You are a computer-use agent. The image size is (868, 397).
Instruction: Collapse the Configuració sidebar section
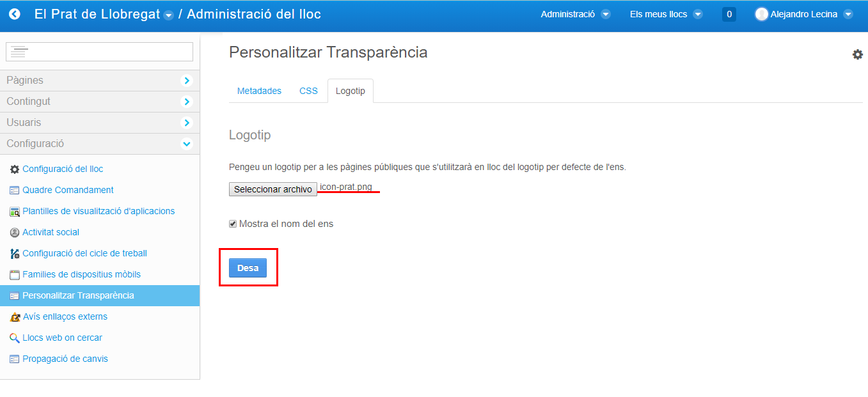click(186, 144)
